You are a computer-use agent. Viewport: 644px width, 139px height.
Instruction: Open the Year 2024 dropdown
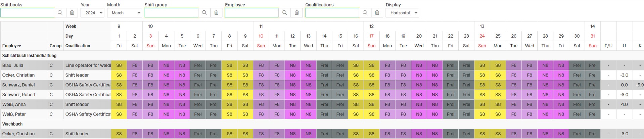92,13
